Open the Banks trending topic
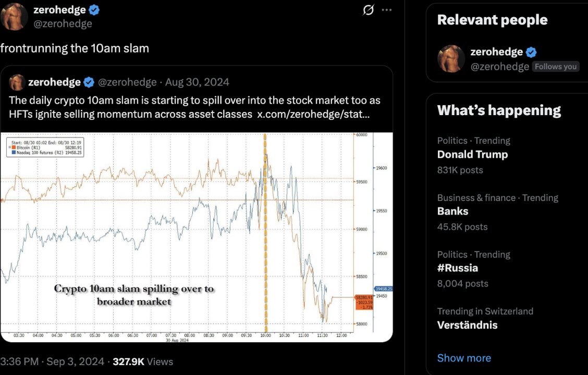588x375 pixels. point(452,211)
